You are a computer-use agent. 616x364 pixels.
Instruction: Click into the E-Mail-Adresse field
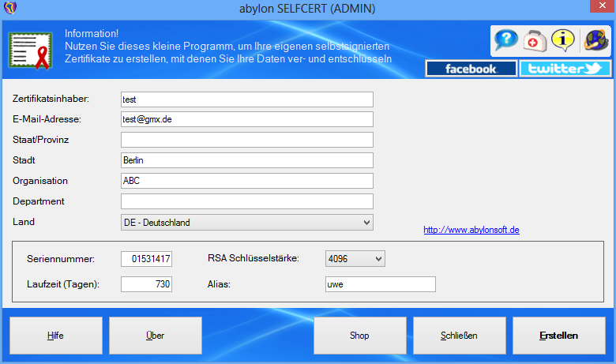247,119
